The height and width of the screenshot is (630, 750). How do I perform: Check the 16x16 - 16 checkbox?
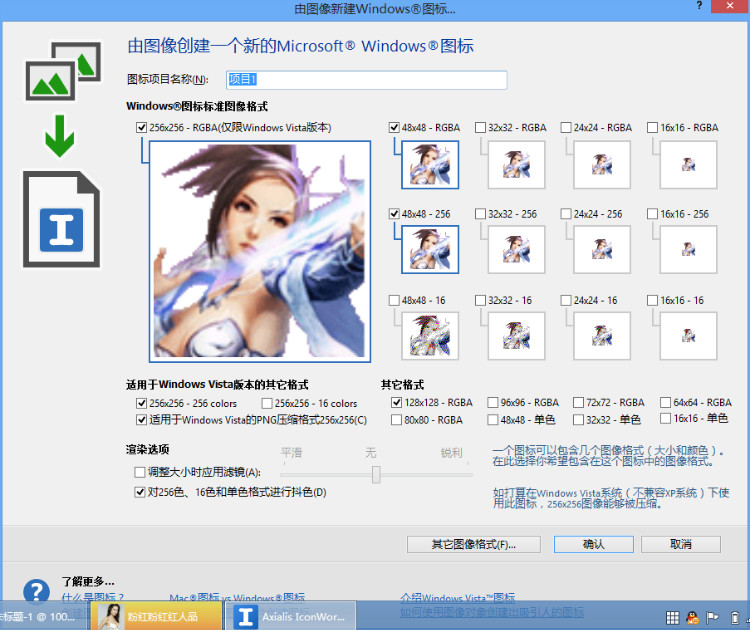pos(652,300)
